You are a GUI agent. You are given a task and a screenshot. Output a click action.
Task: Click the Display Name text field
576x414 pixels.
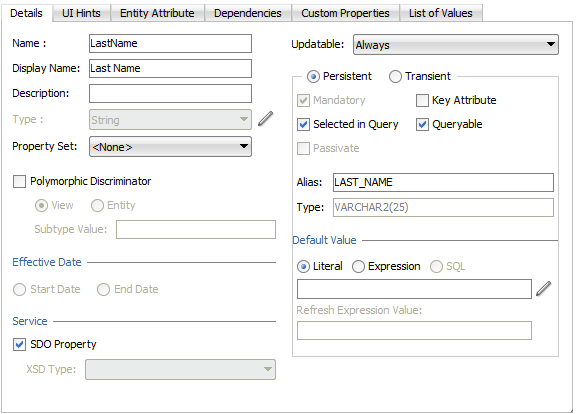tap(170, 68)
